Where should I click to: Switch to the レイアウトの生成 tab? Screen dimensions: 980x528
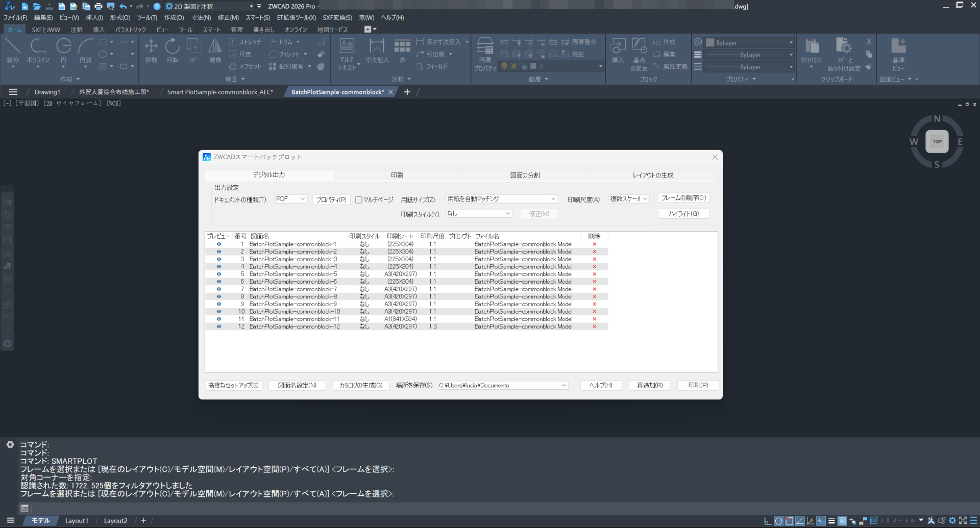(653, 175)
